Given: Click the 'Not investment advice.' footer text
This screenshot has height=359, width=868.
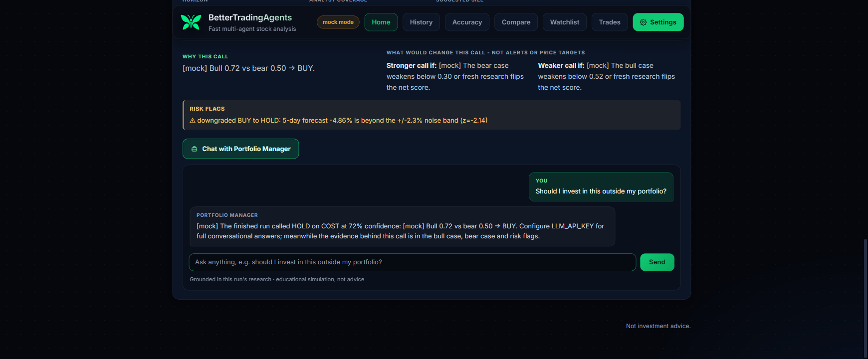Looking at the screenshot, I should (x=658, y=326).
